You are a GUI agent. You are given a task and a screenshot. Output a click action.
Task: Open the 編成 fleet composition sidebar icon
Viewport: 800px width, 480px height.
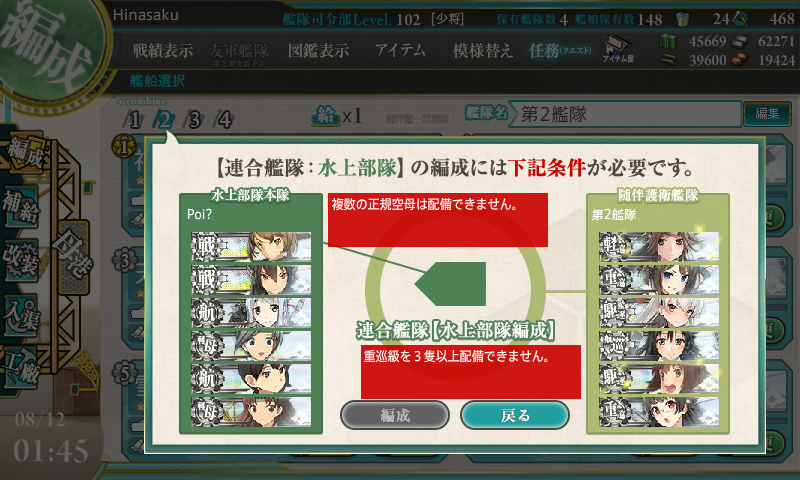pyautogui.click(x=26, y=153)
